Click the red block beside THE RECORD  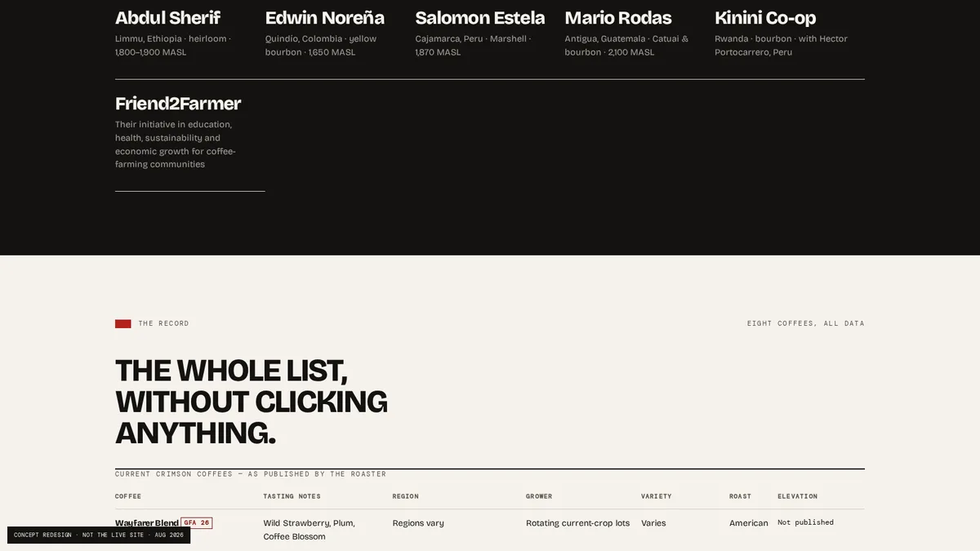coord(122,324)
